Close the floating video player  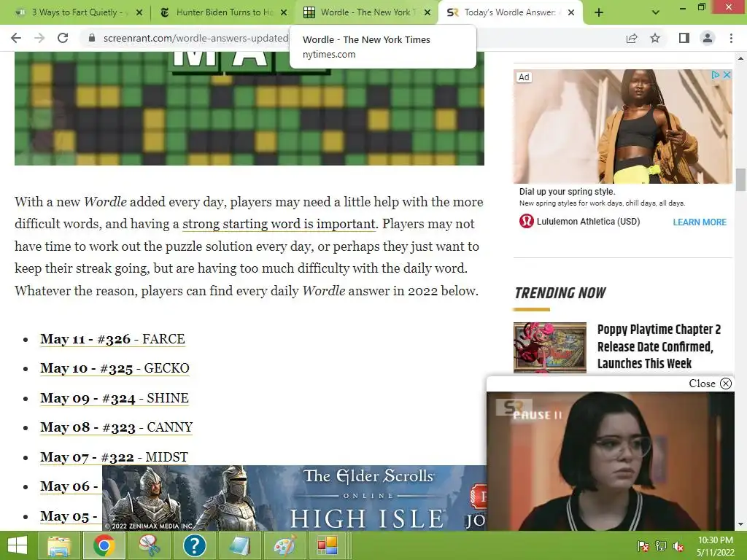(x=709, y=384)
